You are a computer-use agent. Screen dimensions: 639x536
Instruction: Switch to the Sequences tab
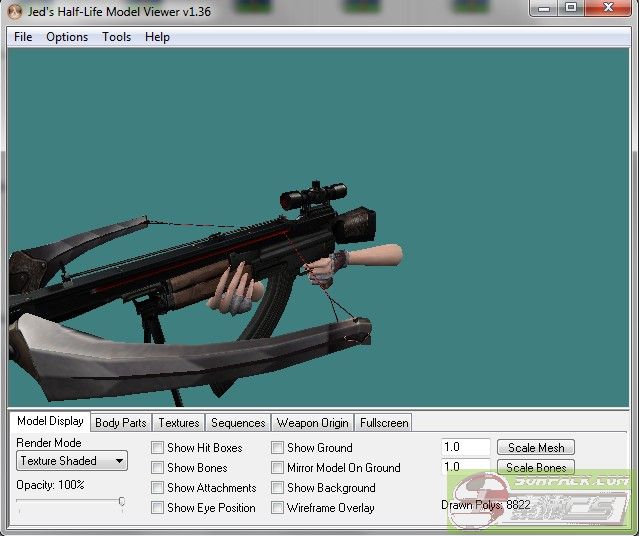[238, 423]
